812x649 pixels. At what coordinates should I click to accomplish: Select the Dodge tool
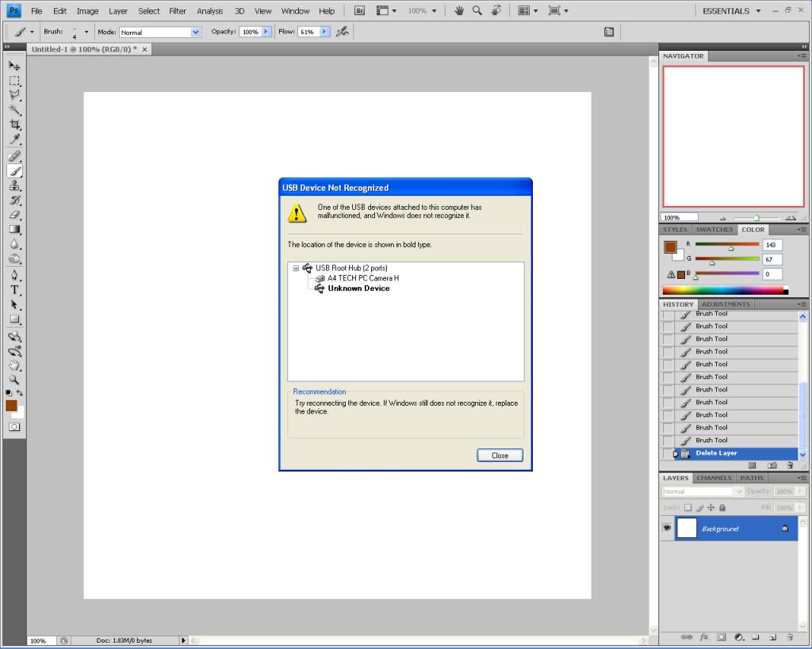(14, 258)
